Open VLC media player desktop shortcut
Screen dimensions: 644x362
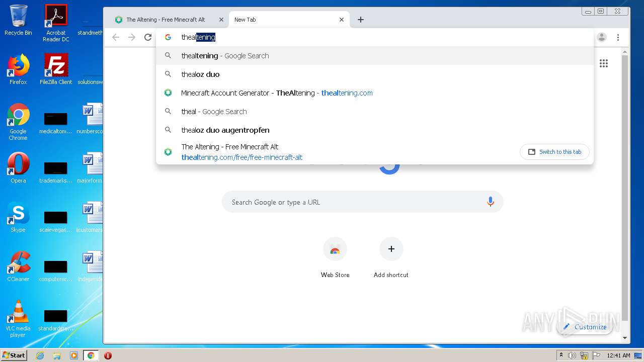(x=18, y=319)
